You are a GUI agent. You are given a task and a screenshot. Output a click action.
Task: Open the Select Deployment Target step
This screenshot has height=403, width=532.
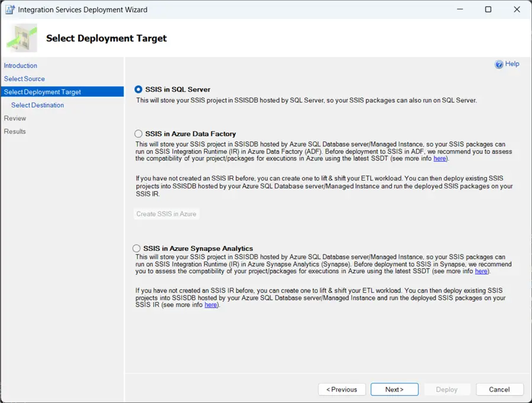click(x=63, y=92)
